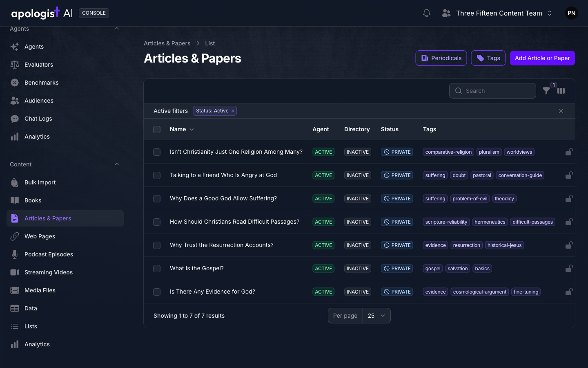Click the Podcast Episodes microphone icon
588x368 pixels.
point(15,254)
